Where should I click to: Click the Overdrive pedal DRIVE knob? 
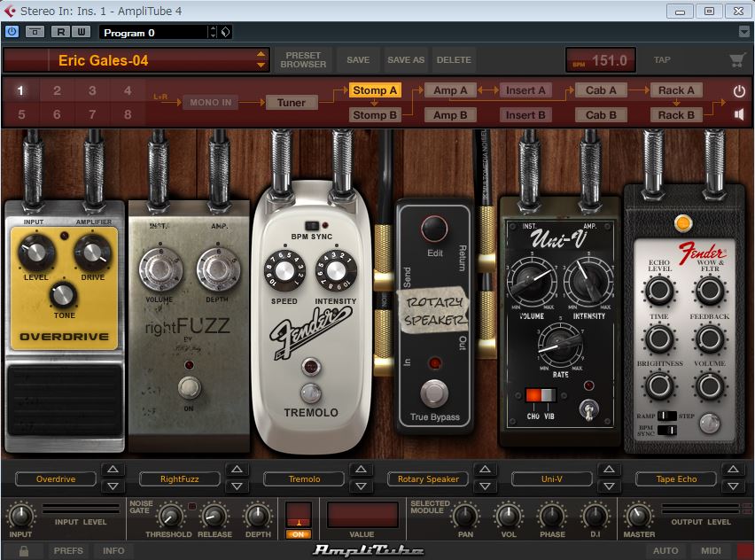point(90,253)
